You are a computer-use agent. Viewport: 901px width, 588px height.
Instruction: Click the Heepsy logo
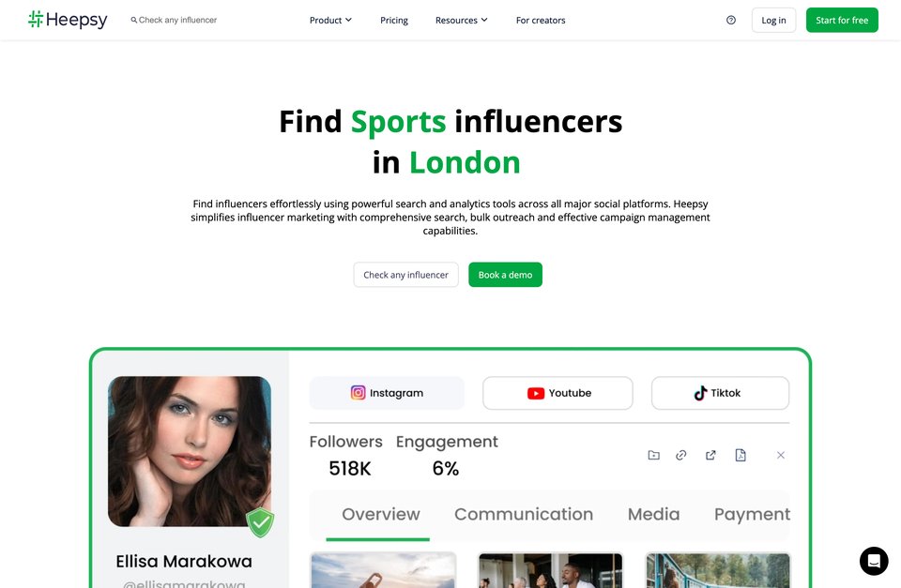point(68,20)
